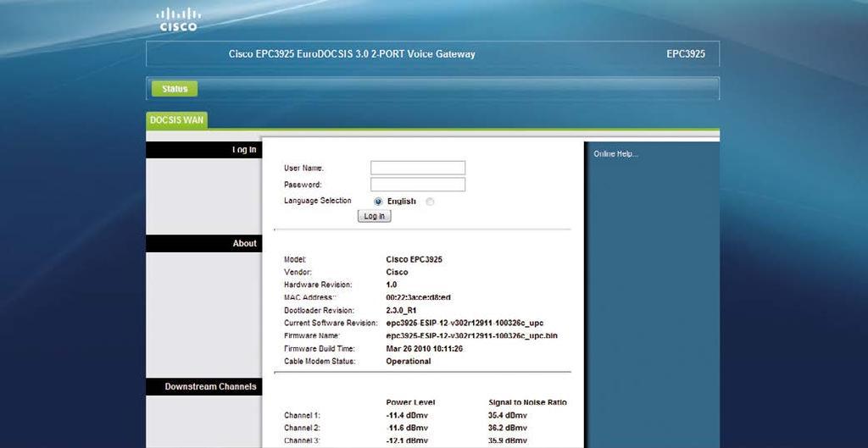The width and height of the screenshot is (868, 448).
Task: Click the Log In section header
Action: click(x=203, y=150)
